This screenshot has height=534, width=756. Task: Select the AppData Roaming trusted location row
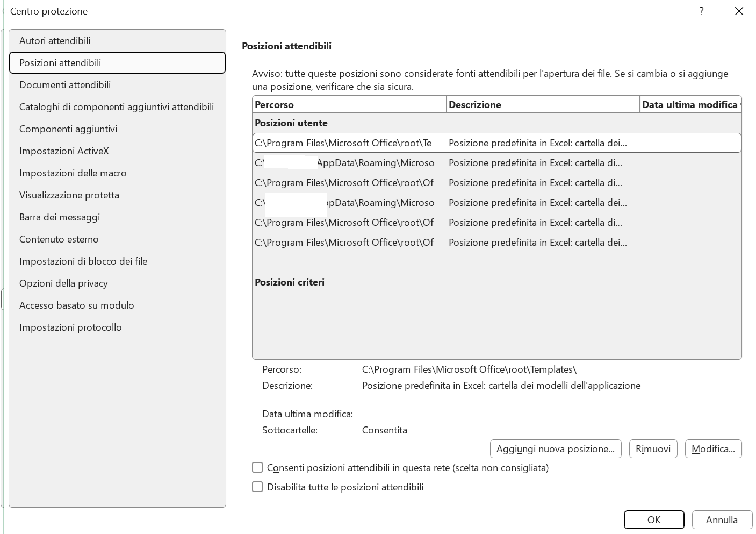(376, 163)
